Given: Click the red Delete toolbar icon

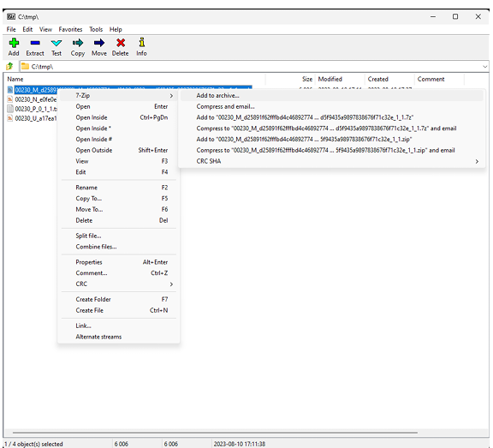Looking at the screenshot, I should pos(121,43).
